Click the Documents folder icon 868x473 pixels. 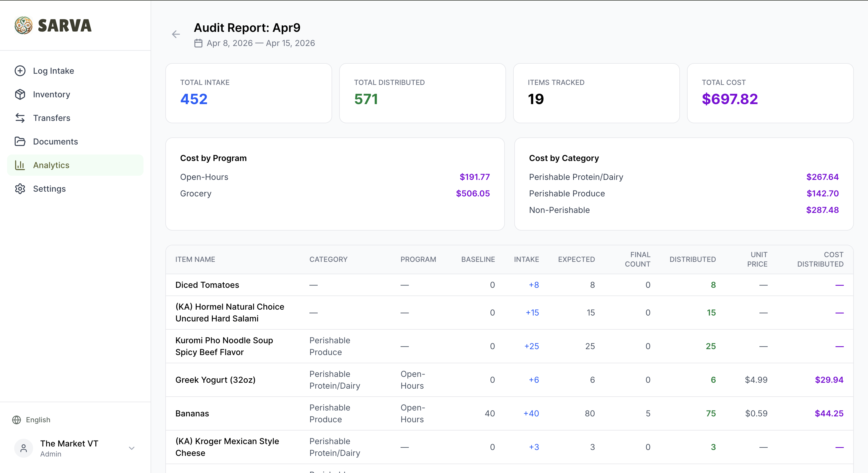[x=20, y=141]
